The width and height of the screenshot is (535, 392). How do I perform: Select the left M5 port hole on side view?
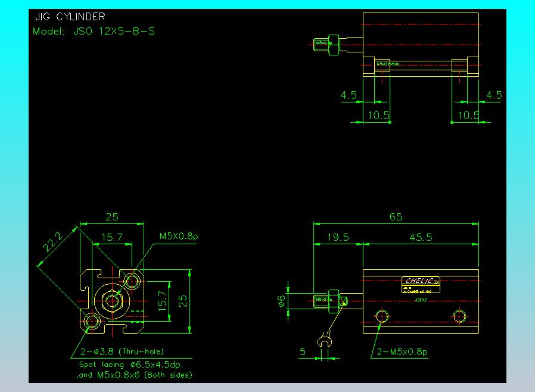[382, 316]
